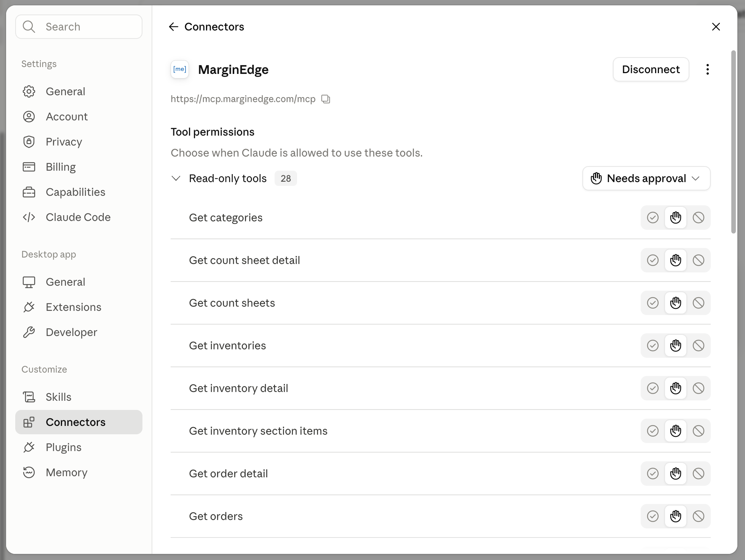Image resolution: width=745 pixels, height=560 pixels.
Task: Set Get count sheets to always allow
Action: (x=653, y=303)
